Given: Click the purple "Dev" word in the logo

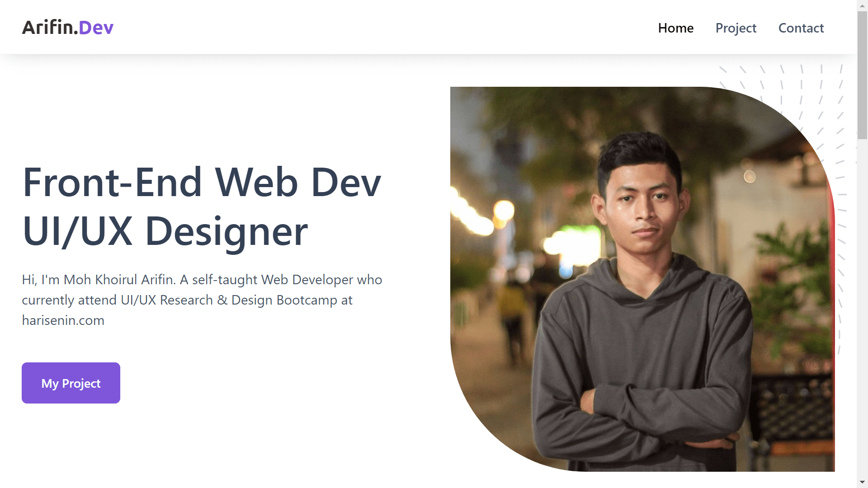Looking at the screenshot, I should click(x=96, y=28).
